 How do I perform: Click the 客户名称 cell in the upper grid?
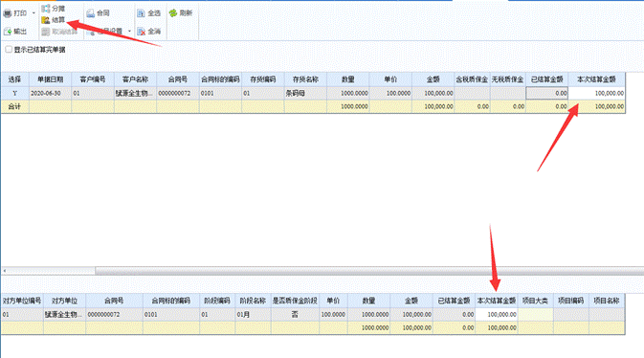[136, 93]
